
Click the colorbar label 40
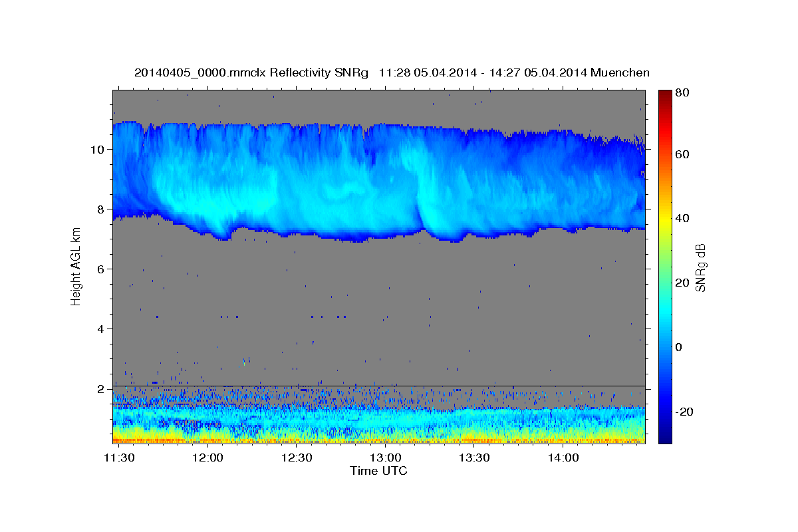pyautogui.click(x=682, y=218)
